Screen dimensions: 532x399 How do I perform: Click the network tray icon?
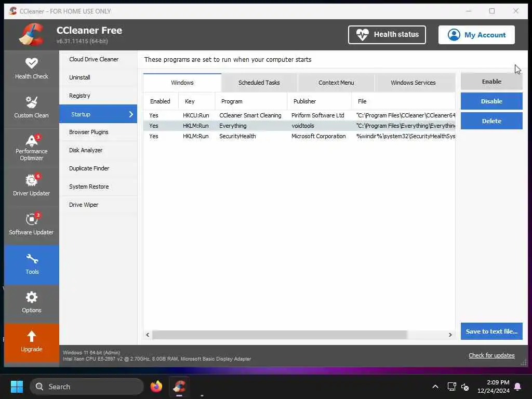click(451, 387)
